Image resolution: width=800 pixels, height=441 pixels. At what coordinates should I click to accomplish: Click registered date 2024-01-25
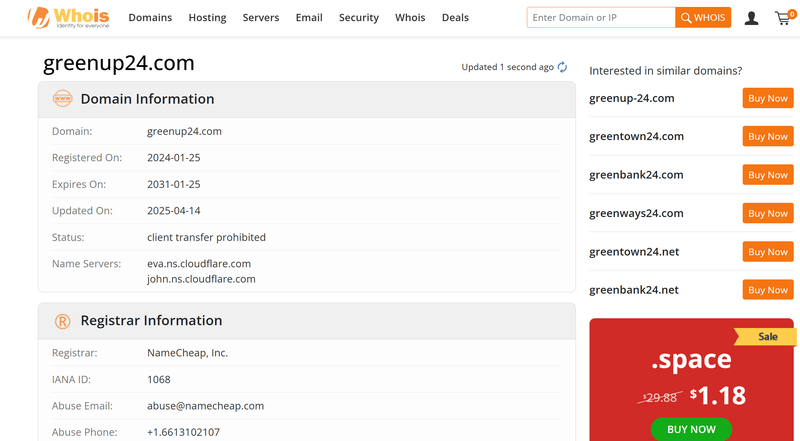pyautogui.click(x=173, y=158)
